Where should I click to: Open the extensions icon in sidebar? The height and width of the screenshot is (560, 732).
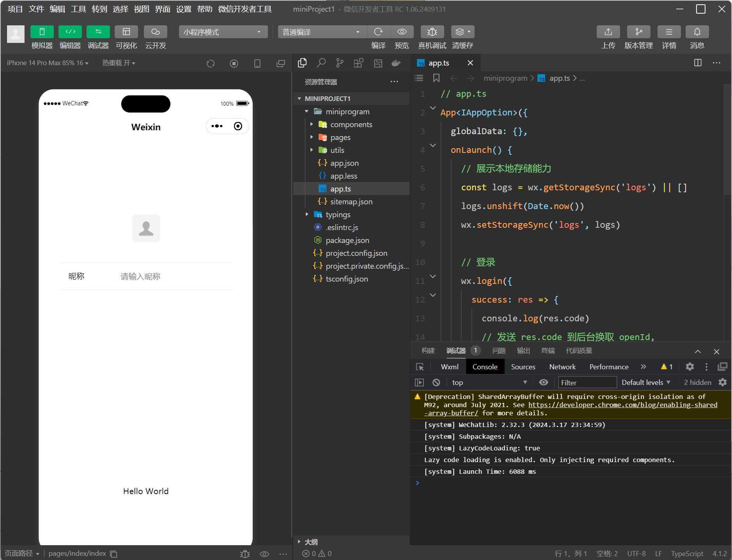tap(359, 63)
